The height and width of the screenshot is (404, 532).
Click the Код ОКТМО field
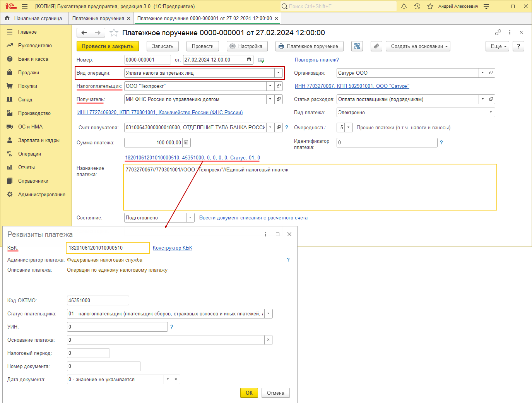pos(98,300)
